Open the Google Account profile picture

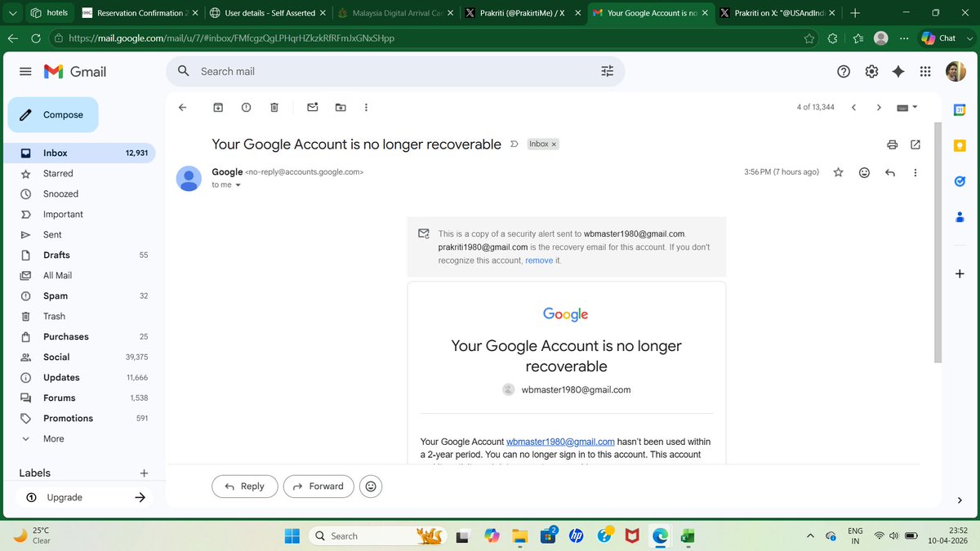point(955,72)
